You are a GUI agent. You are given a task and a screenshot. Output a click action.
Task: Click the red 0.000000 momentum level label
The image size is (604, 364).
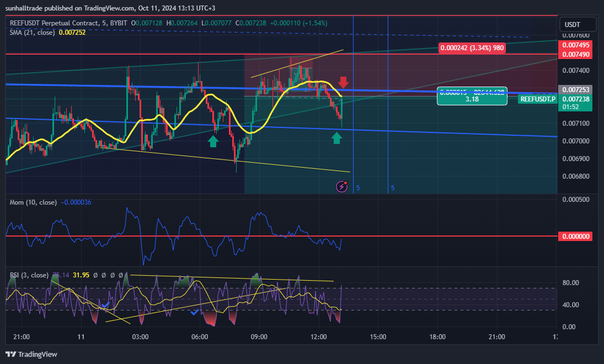pos(575,236)
